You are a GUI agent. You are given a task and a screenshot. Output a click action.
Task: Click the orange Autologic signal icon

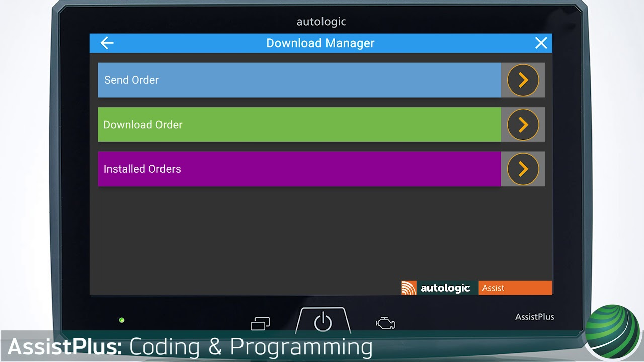click(409, 288)
